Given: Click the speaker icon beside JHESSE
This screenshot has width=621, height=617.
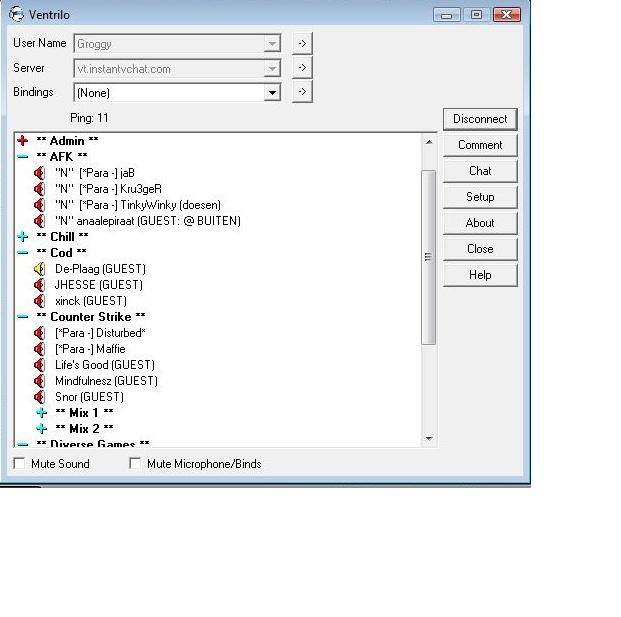Looking at the screenshot, I should click(40, 285).
